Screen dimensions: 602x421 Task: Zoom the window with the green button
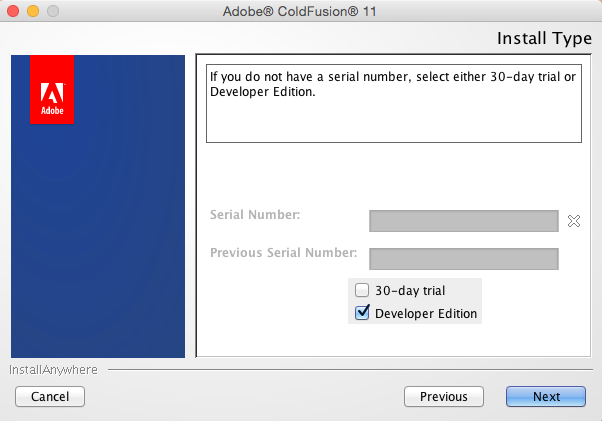pyautogui.click(x=52, y=11)
